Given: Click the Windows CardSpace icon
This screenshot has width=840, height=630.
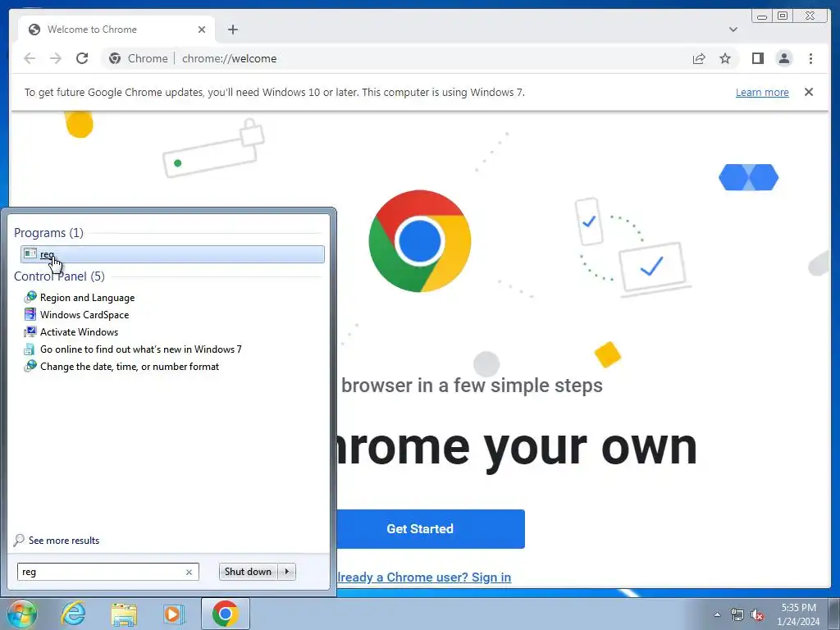Looking at the screenshot, I should click(30, 314).
